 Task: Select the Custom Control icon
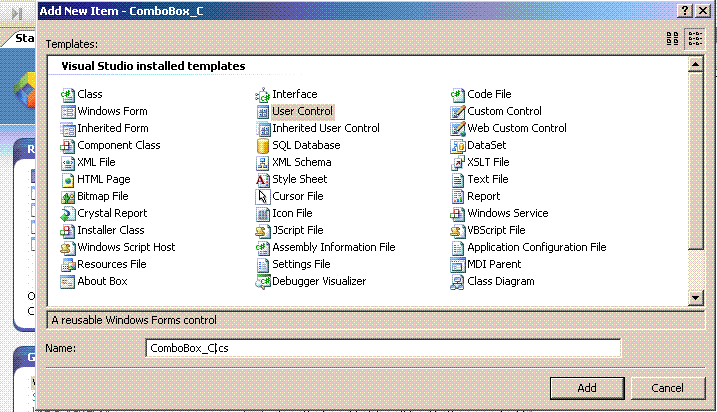coord(457,112)
